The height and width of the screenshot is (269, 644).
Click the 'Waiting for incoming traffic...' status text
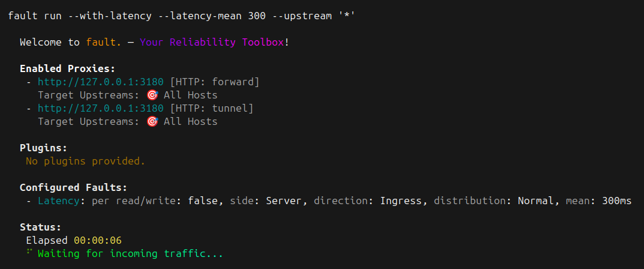[131, 253]
